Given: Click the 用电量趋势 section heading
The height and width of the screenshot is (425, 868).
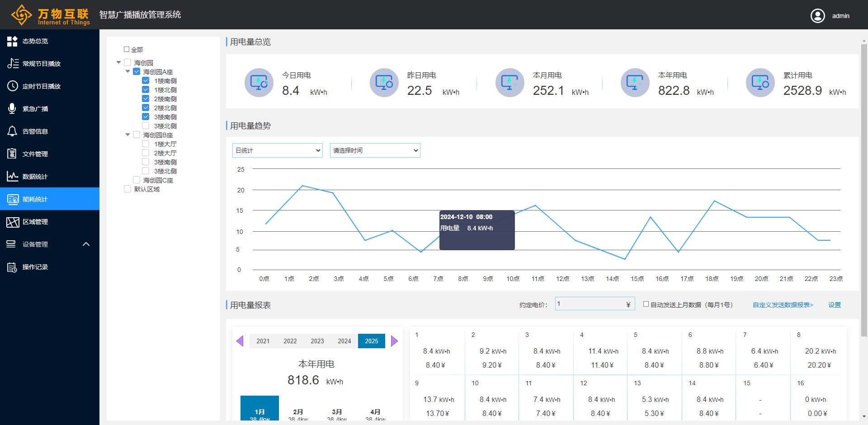Looking at the screenshot, I should pyautogui.click(x=250, y=126).
